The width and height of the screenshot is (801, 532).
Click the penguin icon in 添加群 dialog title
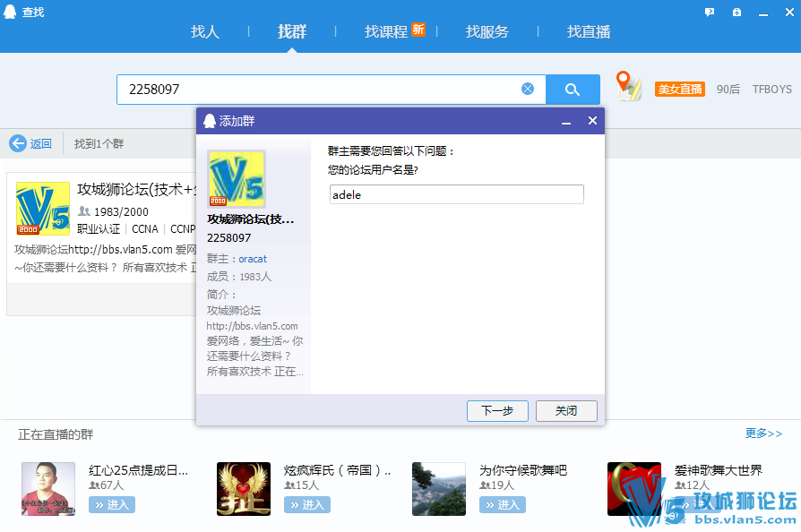click(x=210, y=121)
